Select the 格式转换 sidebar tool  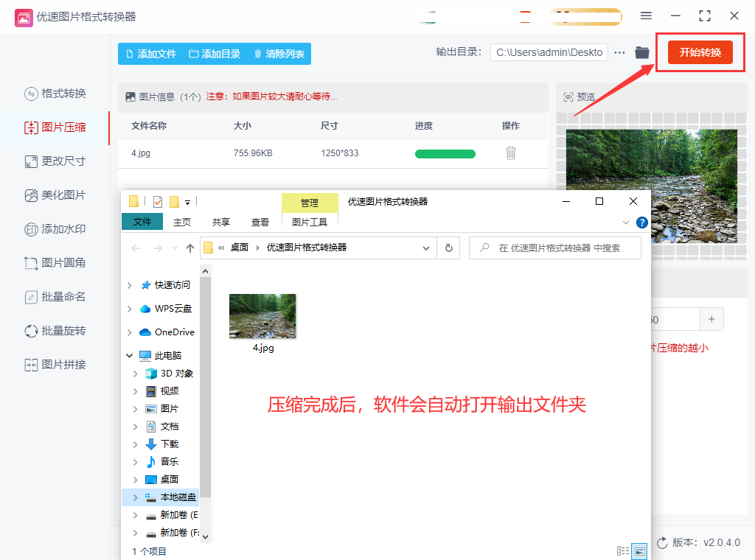click(55, 93)
